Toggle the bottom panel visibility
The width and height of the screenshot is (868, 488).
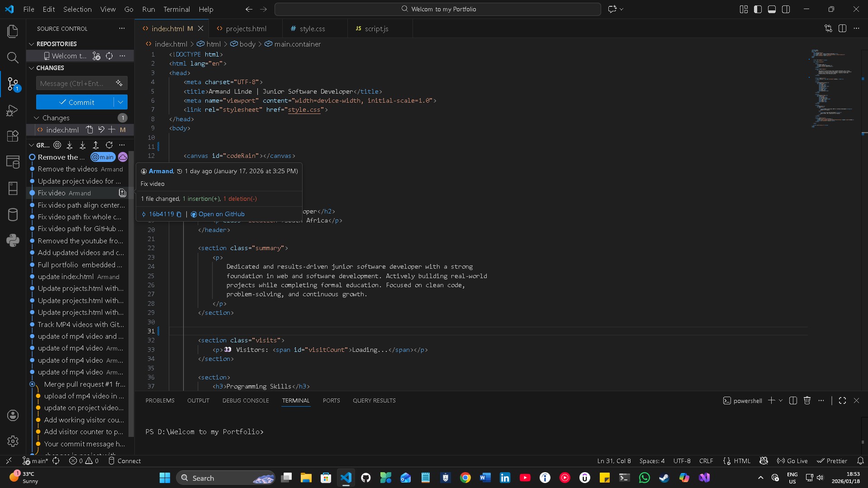coord(772,9)
